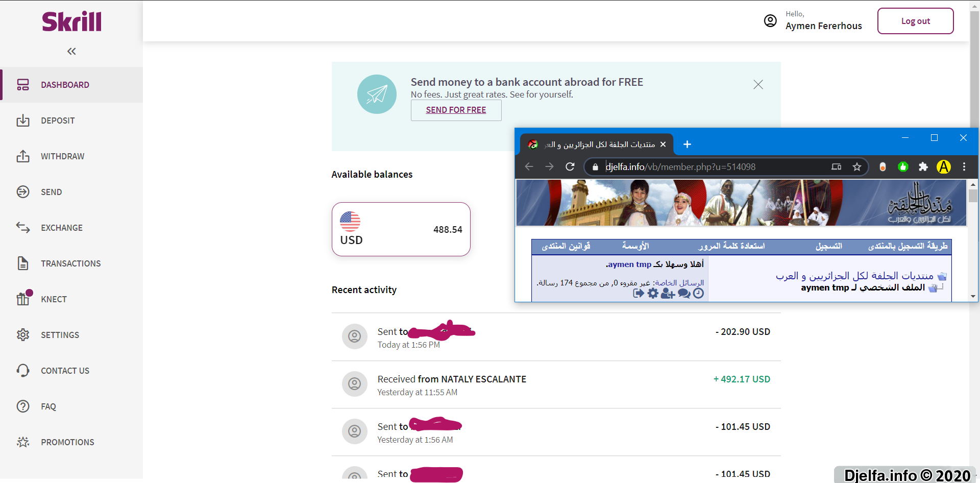Click the forum chat bubbles icon

click(x=684, y=293)
